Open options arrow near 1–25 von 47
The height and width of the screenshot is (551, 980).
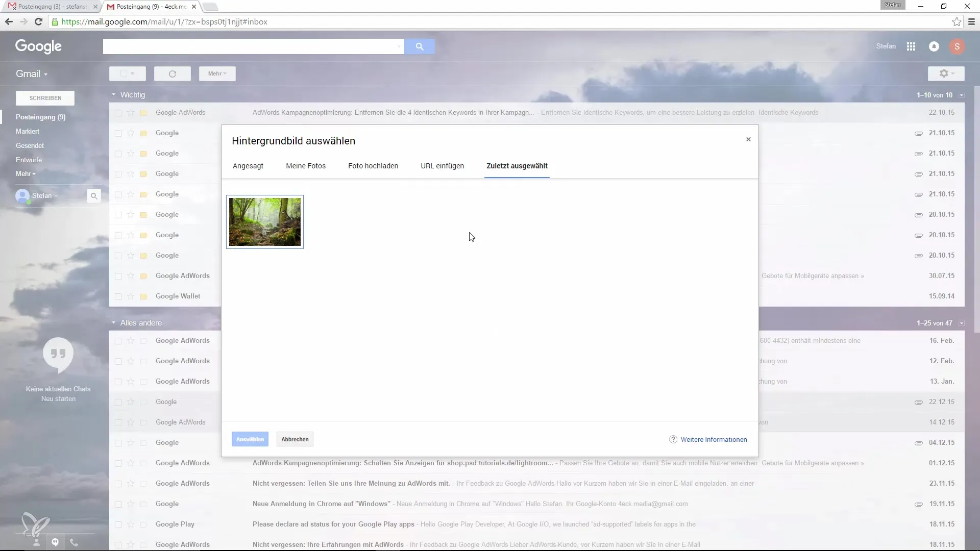tap(962, 323)
